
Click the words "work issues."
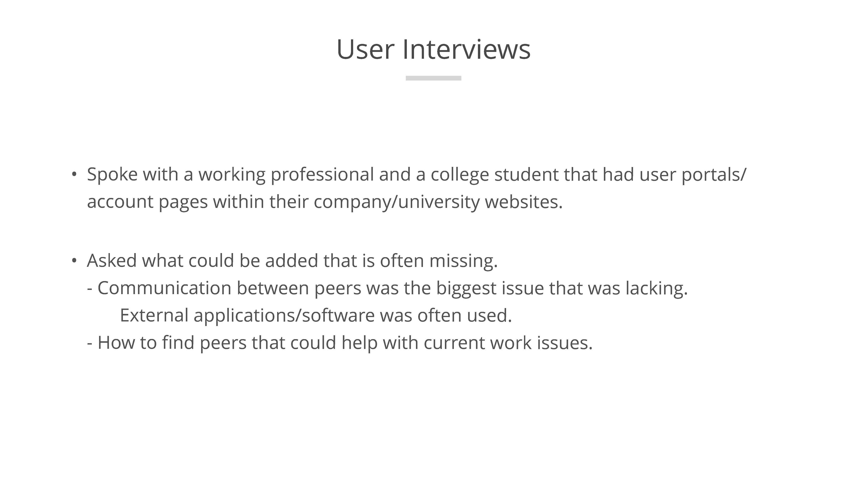tap(541, 343)
